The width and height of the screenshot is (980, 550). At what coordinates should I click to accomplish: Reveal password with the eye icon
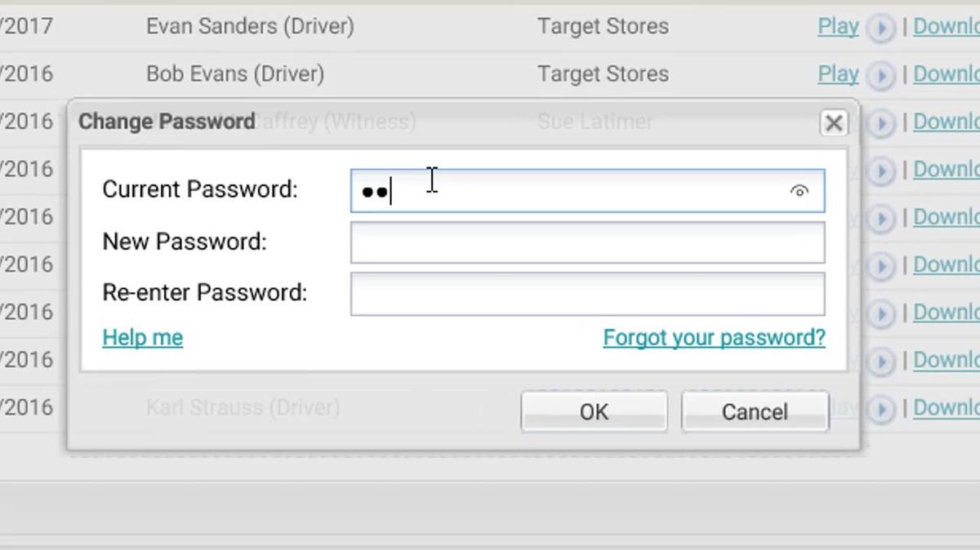pos(799,191)
